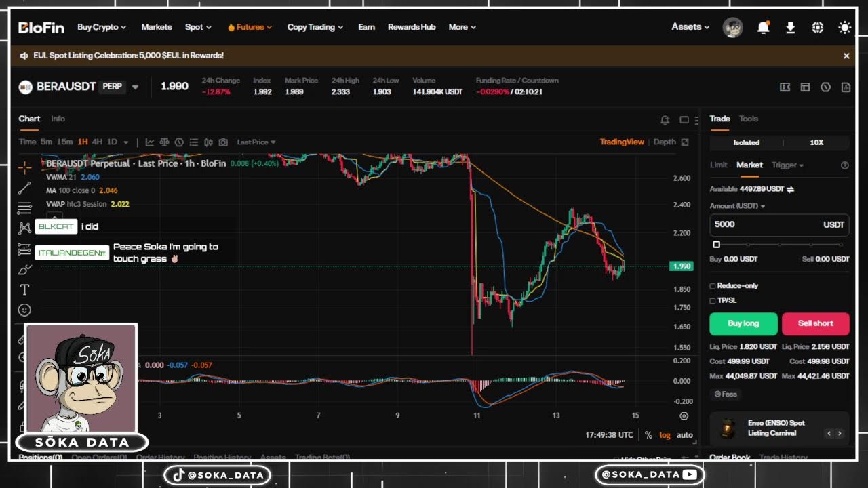
Task: Toggle percent scale on chart
Action: 648,435
